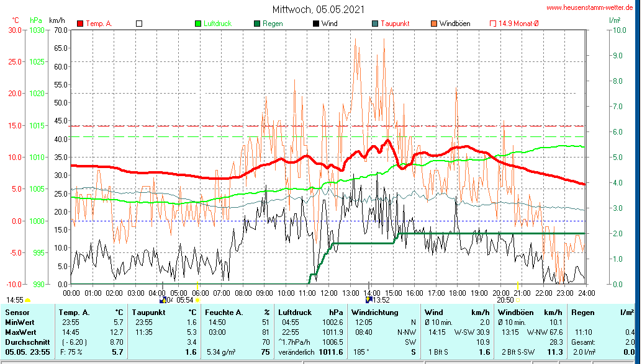
Task: Click the Wind legend label
Action: tap(330, 24)
